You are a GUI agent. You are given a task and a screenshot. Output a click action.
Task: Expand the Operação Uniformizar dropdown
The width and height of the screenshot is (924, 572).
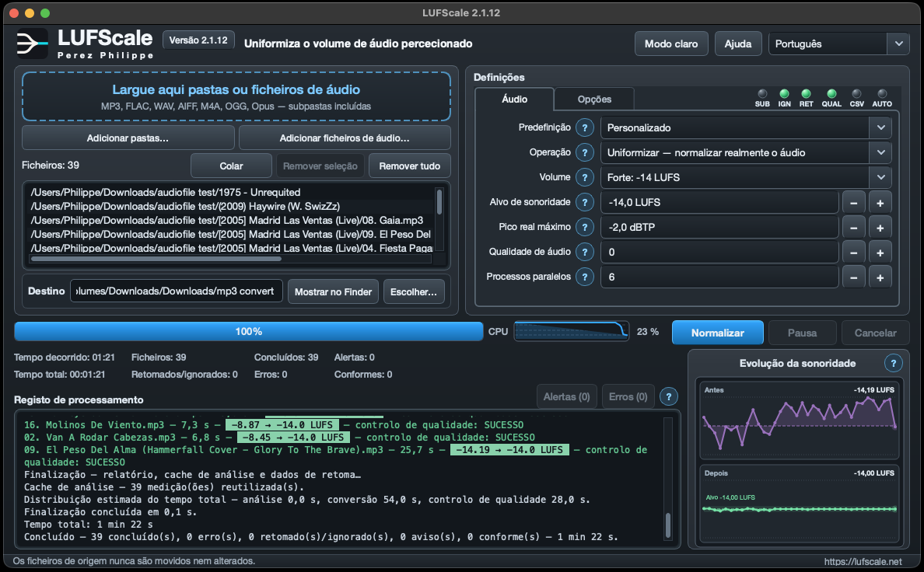745,152
